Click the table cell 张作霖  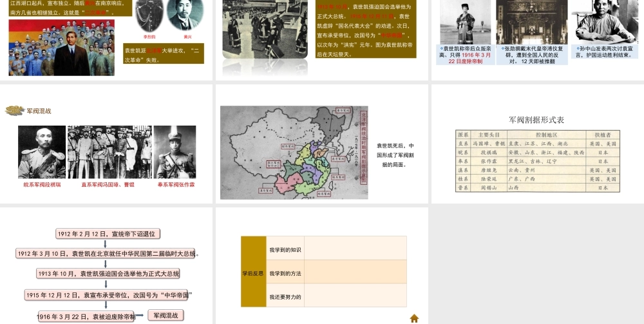coord(489,162)
